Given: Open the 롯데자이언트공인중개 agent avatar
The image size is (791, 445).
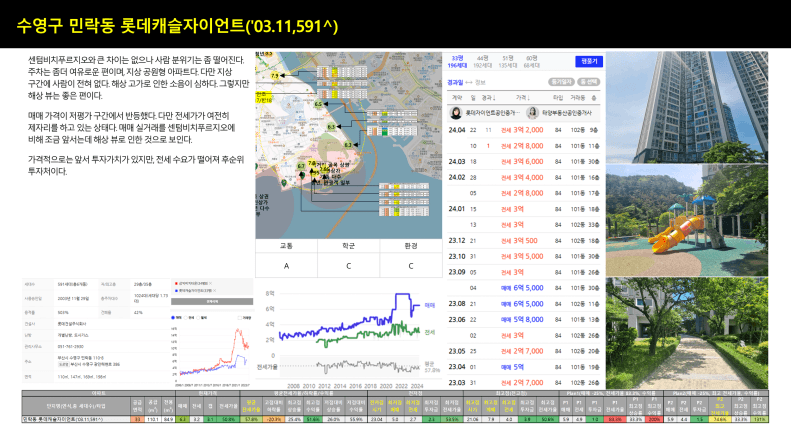Looking at the screenshot, I should click(x=456, y=113).
